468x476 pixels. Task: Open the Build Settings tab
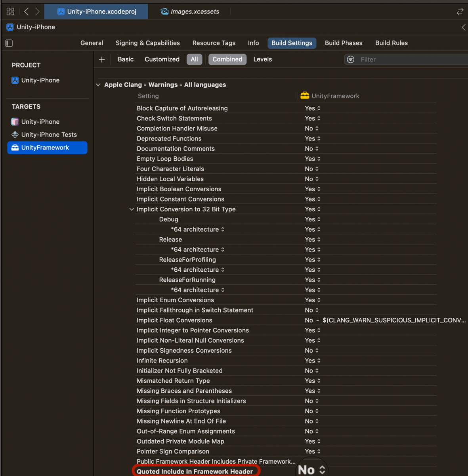pyautogui.click(x=292, y=43)
